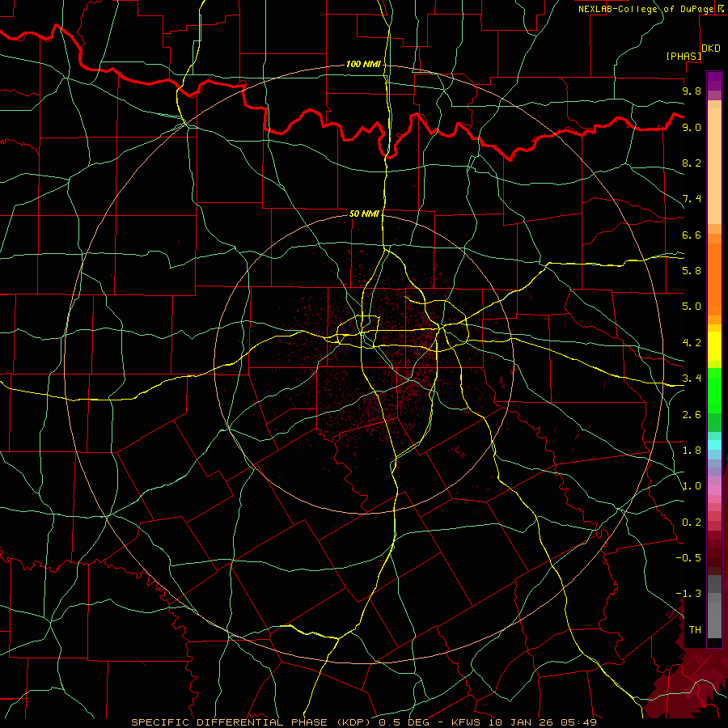Click the TH threshold label on the scale
The height and width of the screenshot is (728, 728).
pos(695,630)
